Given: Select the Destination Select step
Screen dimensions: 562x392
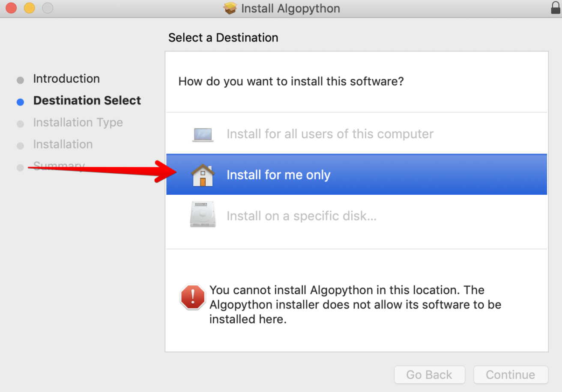Looking at the screenshot, I should click(87, 101).
